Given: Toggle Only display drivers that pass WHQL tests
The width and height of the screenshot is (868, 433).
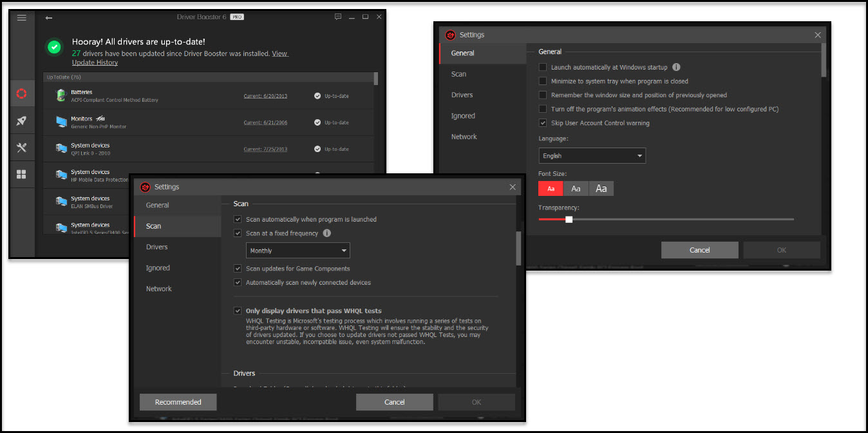Looking at the screenshot, I should pos(238,311).
